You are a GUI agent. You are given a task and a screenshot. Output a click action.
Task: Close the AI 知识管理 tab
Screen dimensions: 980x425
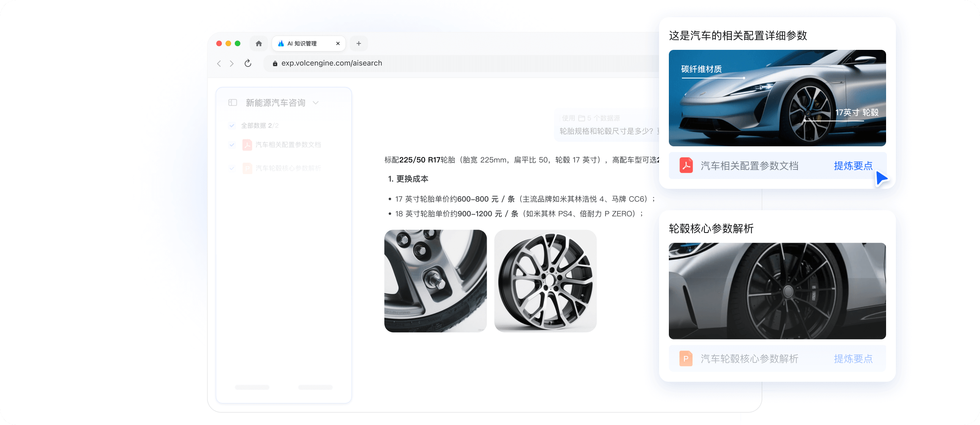pyautogui.click(x=338, y=43)
